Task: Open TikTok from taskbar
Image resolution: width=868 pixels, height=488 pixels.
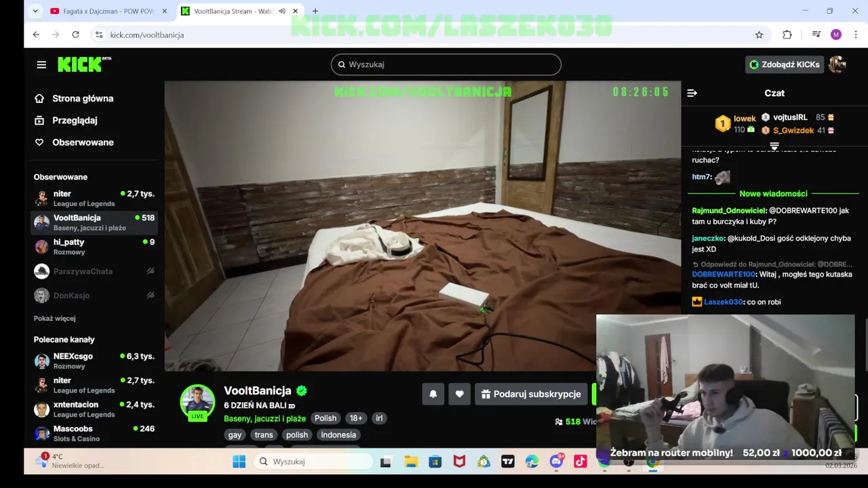Action: coord(580,462)
